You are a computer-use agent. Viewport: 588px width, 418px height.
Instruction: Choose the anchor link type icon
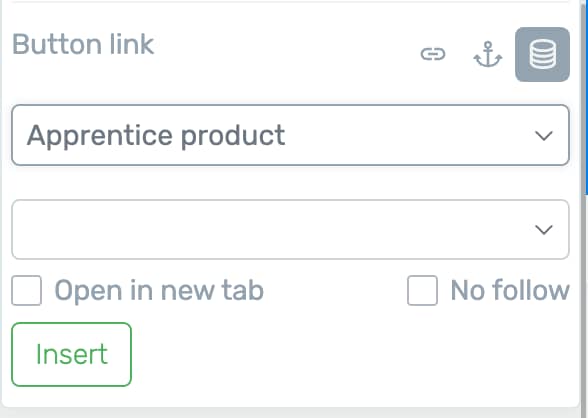tap(488, 54)
